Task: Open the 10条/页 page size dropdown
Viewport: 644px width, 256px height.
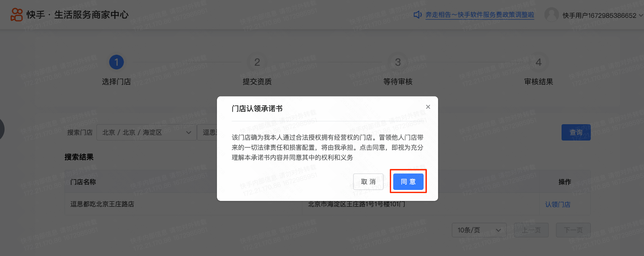Action: (x=479, y=230)
